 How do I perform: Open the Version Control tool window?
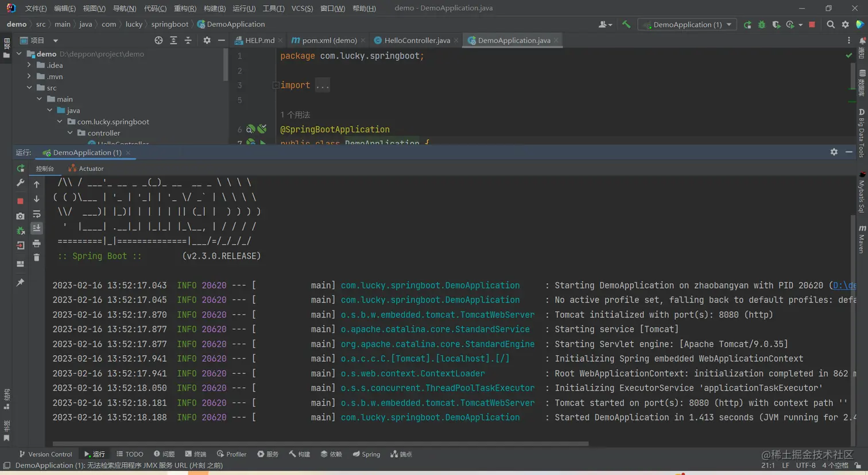pos(45,454)
